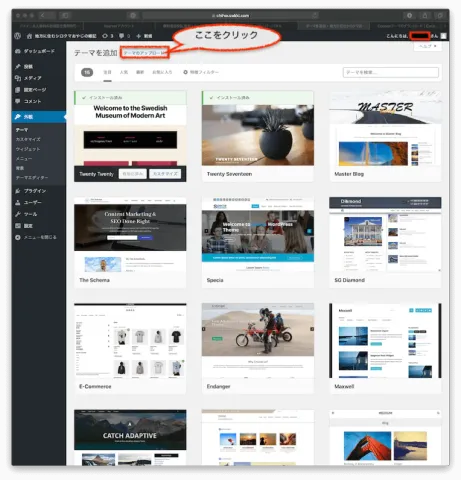Focus the Safari address bar
461x480 pixels.
(230, 15)
